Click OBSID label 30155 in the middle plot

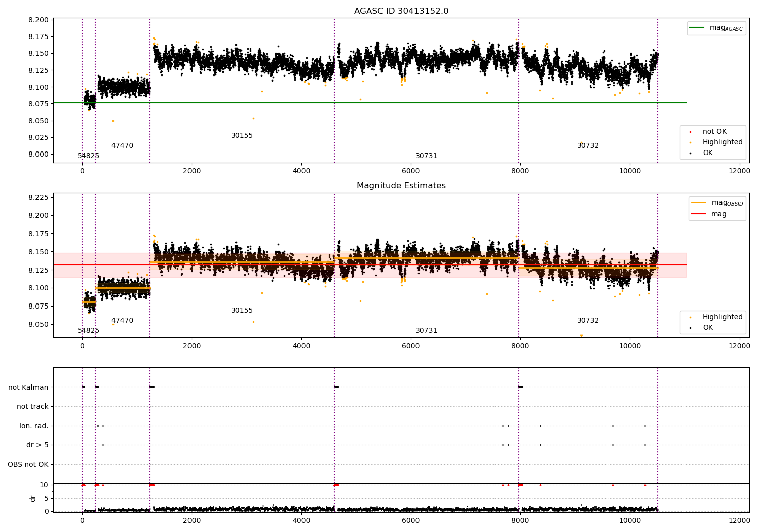click(x=242, y=311)
